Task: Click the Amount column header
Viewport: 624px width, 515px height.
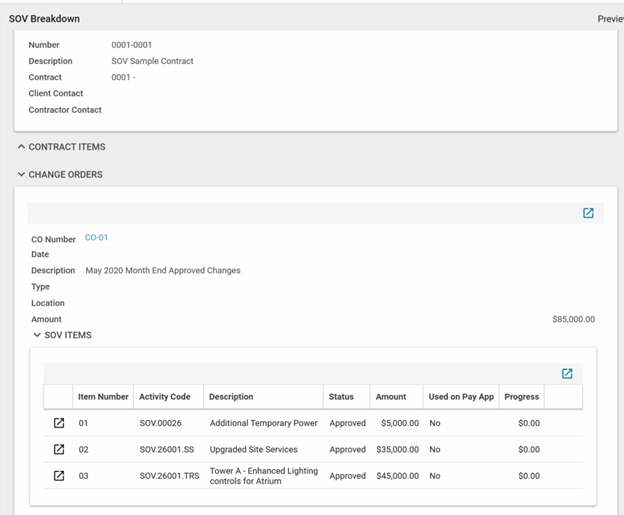Action: click(x=391, y=397)
